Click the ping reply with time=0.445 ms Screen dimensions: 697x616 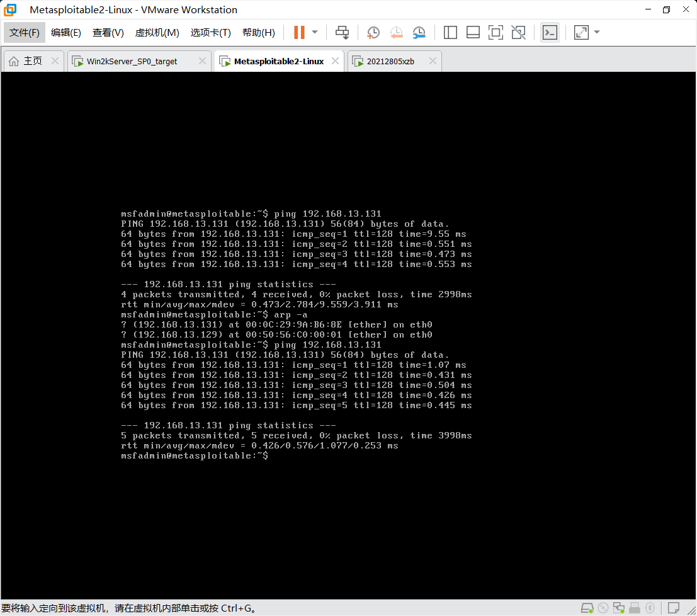pyautogui.click(x=297, y=406)
